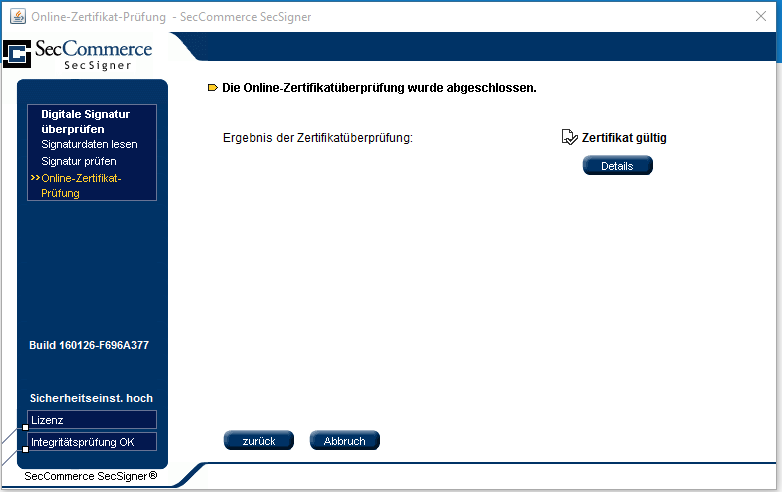Screen dimensions: 782x492
Task: Click the SecCommerce logo icon
Action: [17, 53]
